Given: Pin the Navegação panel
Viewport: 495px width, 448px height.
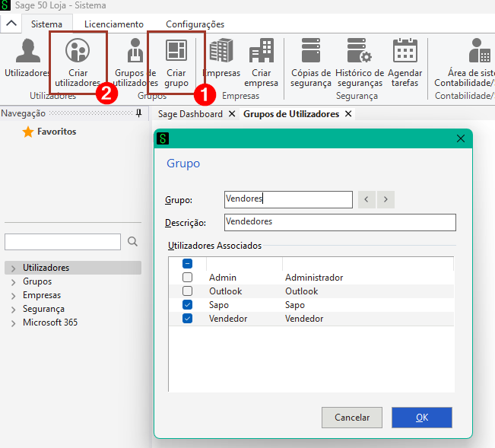Looking at the screenshot, I should point(138,113).
